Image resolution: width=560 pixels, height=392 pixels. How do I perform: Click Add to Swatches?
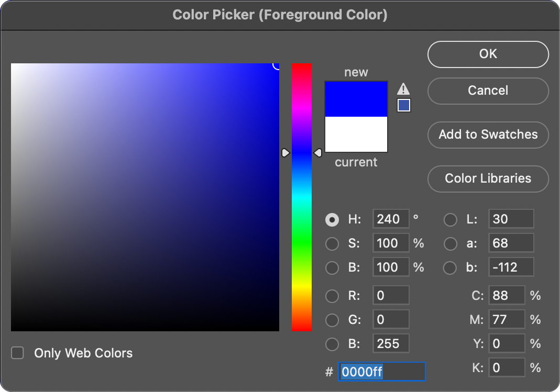487,135
